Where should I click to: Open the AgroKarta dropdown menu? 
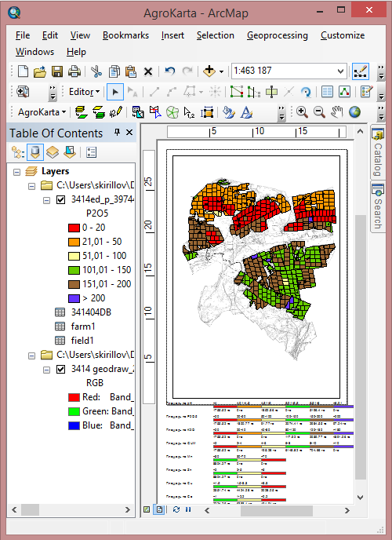click(42, 112)
